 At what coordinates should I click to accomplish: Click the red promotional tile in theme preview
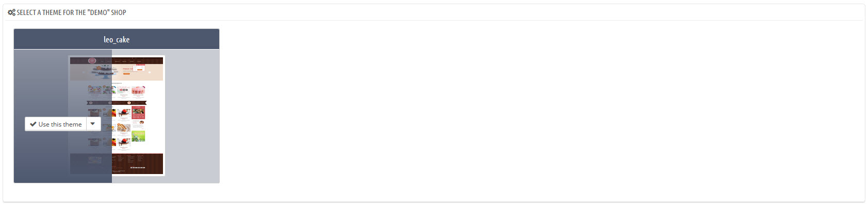pyautogui.click(x=138, y=113)
